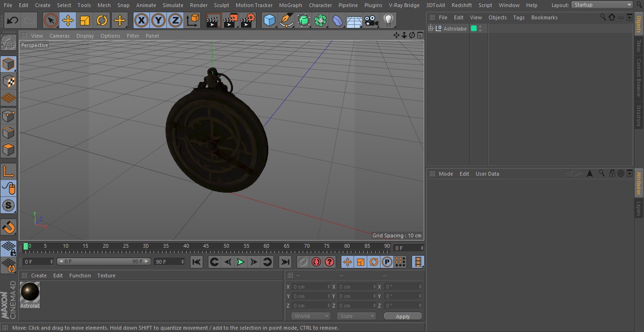Click the Undo arrow icon
Screen dimensions: 644x332
click(x=13, y=20)
